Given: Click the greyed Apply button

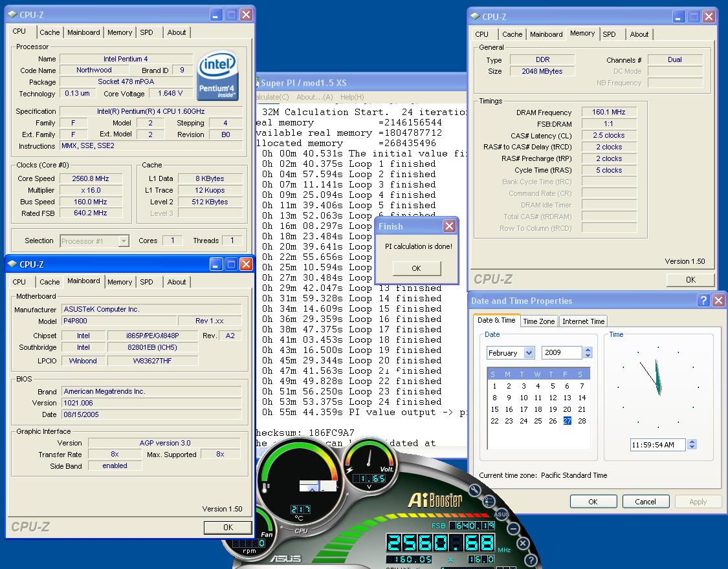Looking at the screenshot, I should [698, 502].
